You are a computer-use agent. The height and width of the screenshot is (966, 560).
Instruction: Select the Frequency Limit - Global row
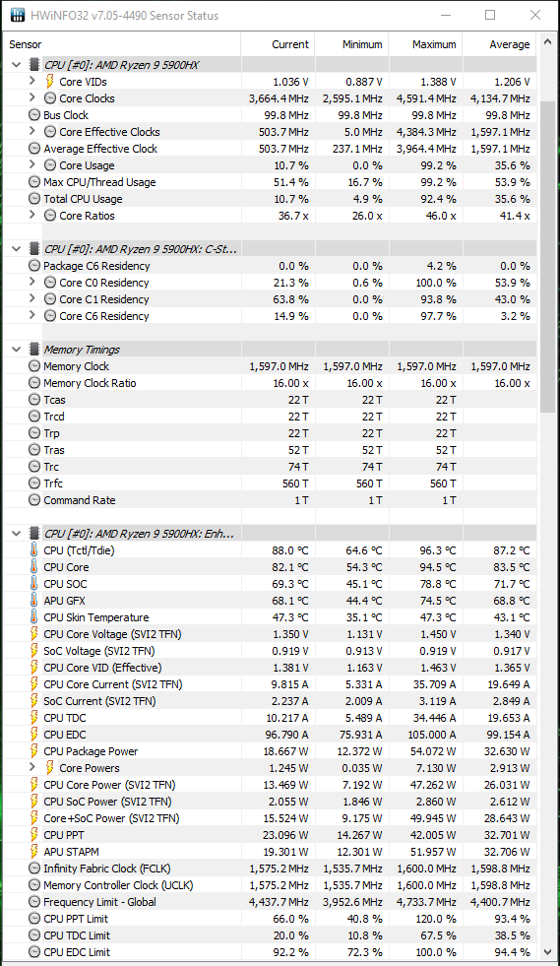(271, 902)
